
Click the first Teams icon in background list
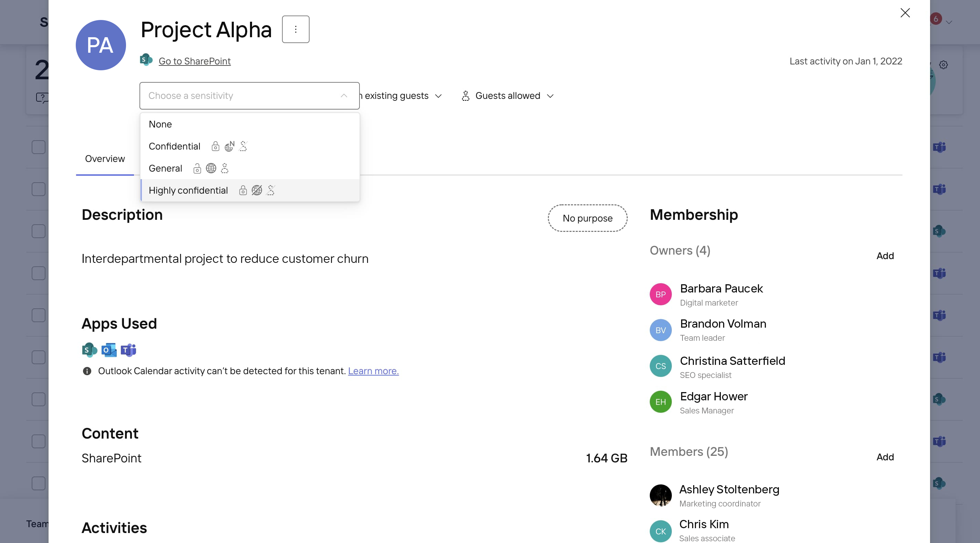pos(939,147)
